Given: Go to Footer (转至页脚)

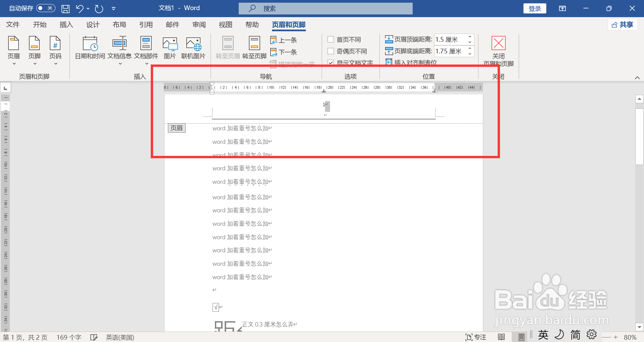Looking at the screenshot, I should pos(254,48).
